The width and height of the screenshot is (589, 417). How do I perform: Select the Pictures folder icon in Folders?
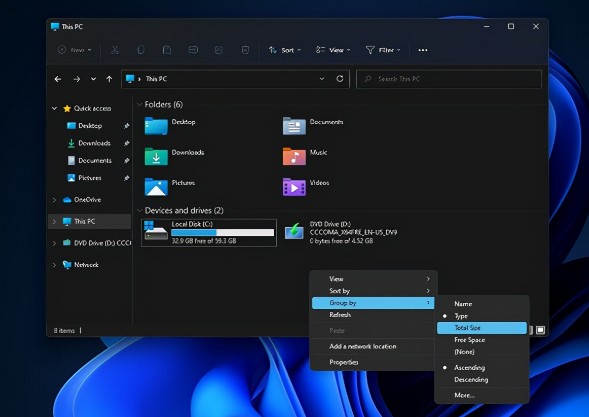pyautogui.click(x=156, y=186)
